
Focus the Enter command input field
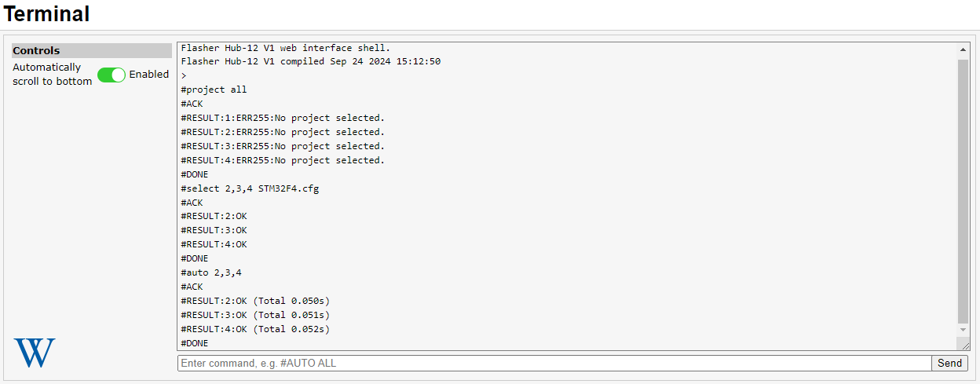click(x=554, y=363)
